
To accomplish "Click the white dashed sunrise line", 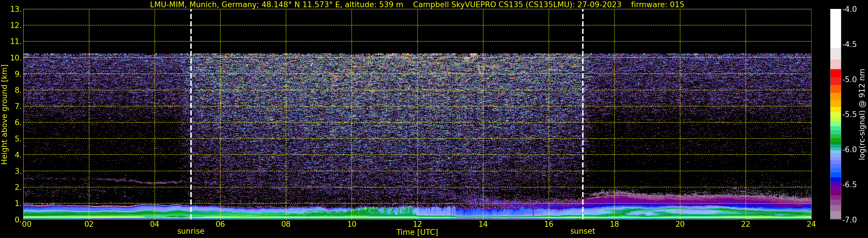I will (191, 114).
